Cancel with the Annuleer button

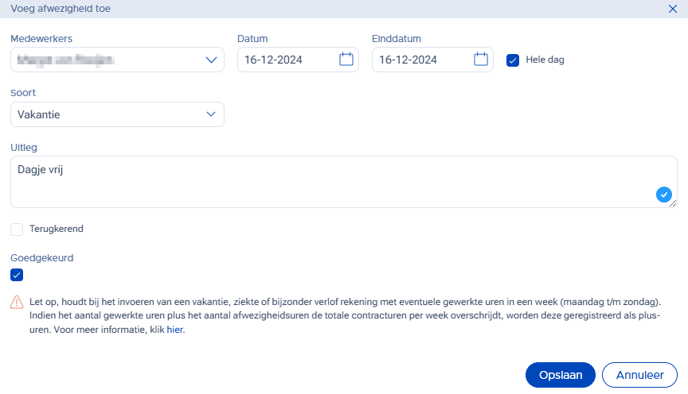(640, 375)
